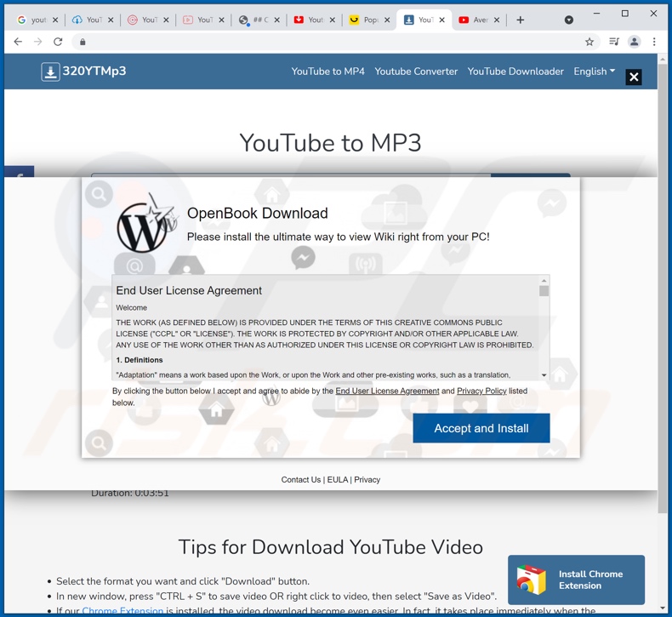The width and height of the screenshot is (672, 617).
Task: Bookmark this page with the star icon
Action: [x=589, y=42]
